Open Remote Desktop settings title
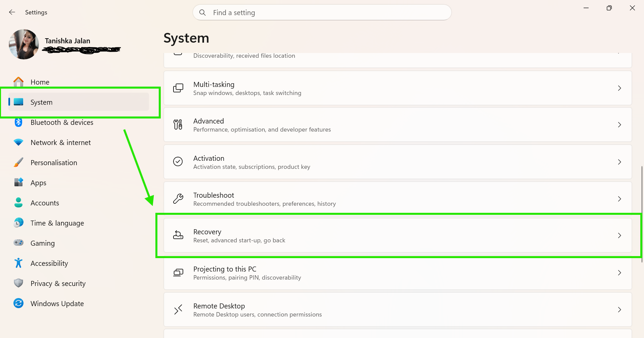Screen dimensions: 644x338 click(x=219, y=306)
